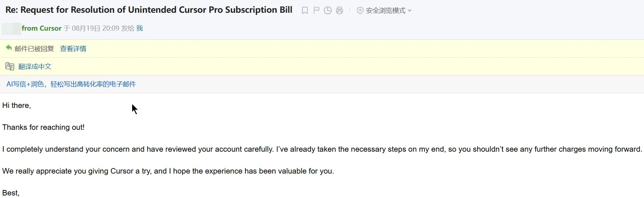Open the AI写信+润色 promotional link
The height and width of the screenshot is (198, 644).
coord(71,84)
